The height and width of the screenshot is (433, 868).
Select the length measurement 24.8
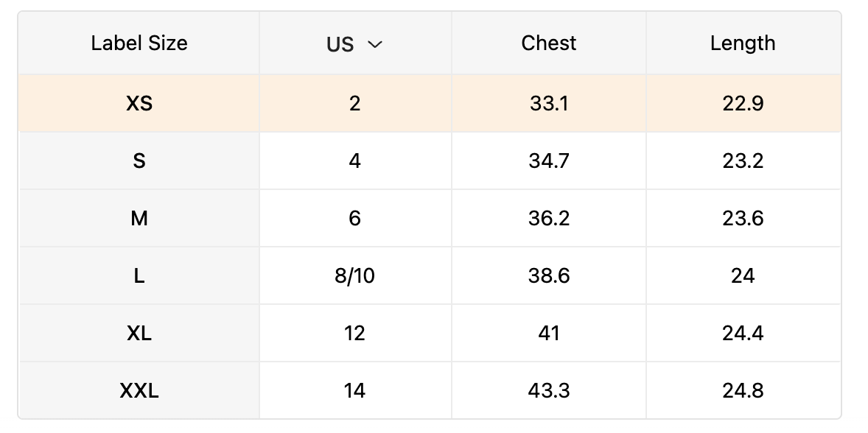(x=743, y=390)
